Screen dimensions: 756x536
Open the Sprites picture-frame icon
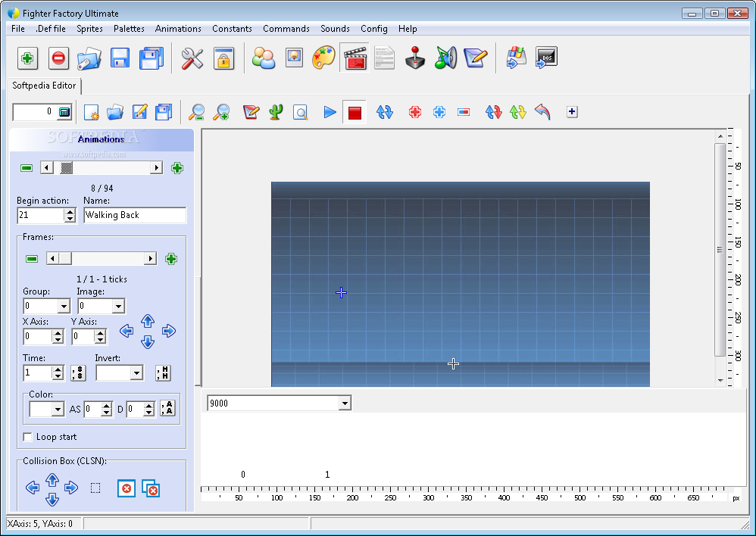[294, 58]
